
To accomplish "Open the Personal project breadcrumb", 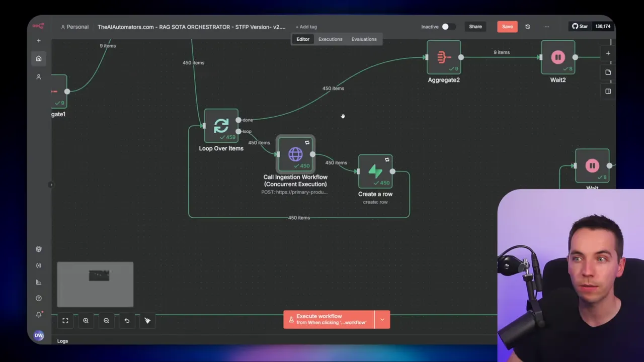I will pyautogui.click(x=74, y=27).
